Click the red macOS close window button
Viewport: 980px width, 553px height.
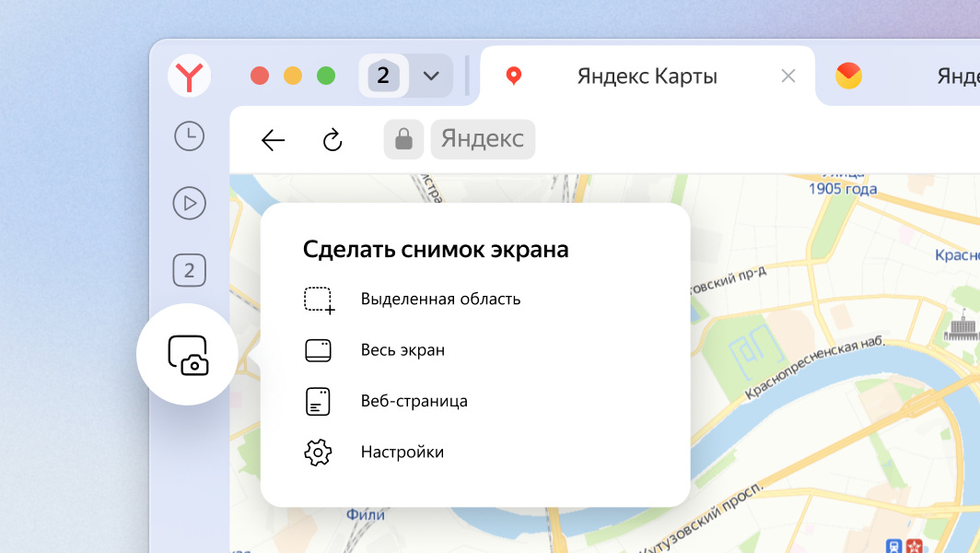point(260,76)
